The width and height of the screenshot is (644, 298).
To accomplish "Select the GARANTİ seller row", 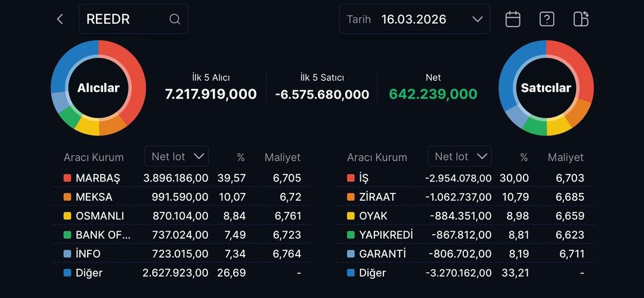I will [x=465, y=254].
